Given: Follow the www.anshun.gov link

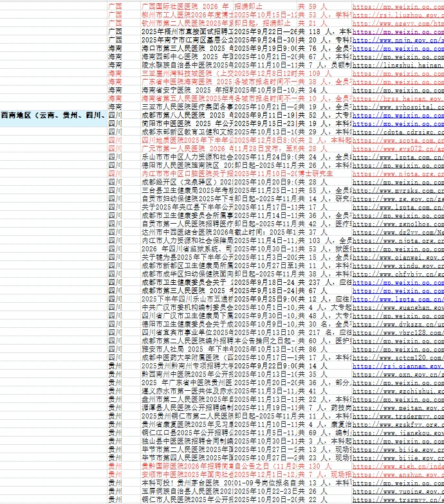Looking at the screenshot, I should coord(398,474).
